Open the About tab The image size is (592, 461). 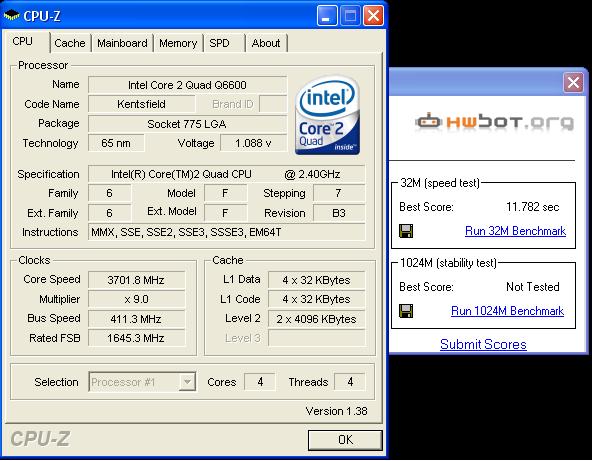[x=266, y=43]
